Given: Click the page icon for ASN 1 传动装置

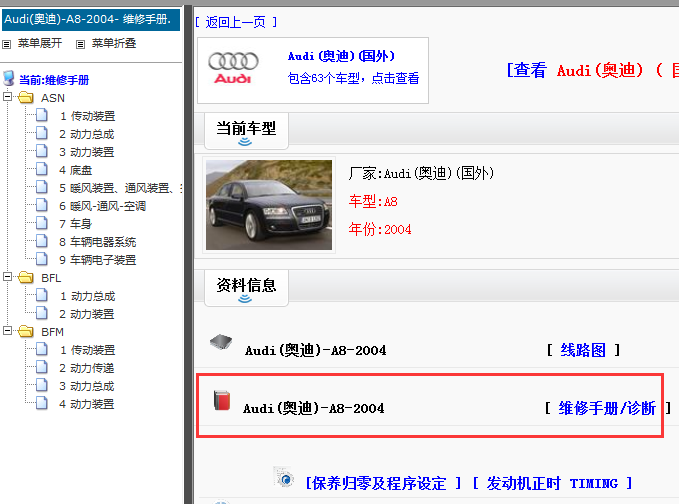Looking at the screenshot, I should point(42,115).
